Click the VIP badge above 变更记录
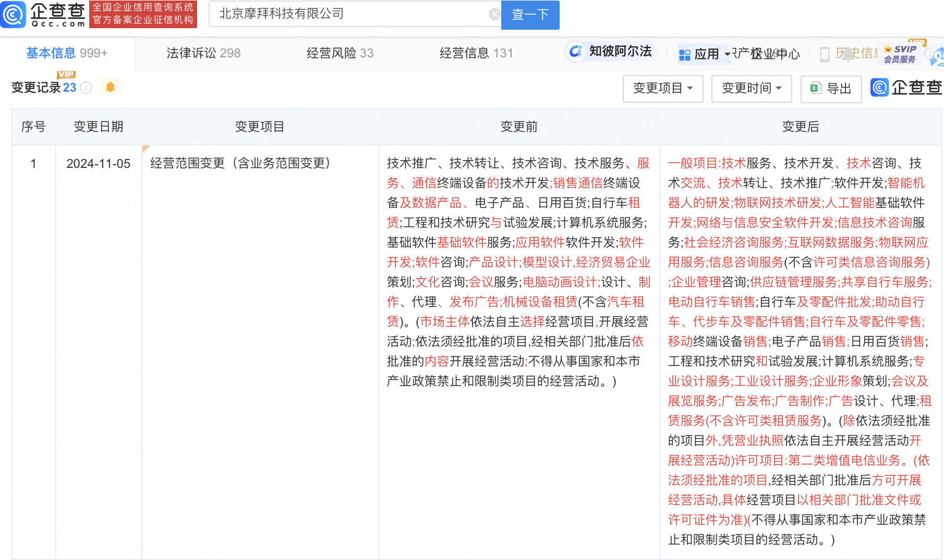Screen dimensions: 944x560 [x=65, y=75]
